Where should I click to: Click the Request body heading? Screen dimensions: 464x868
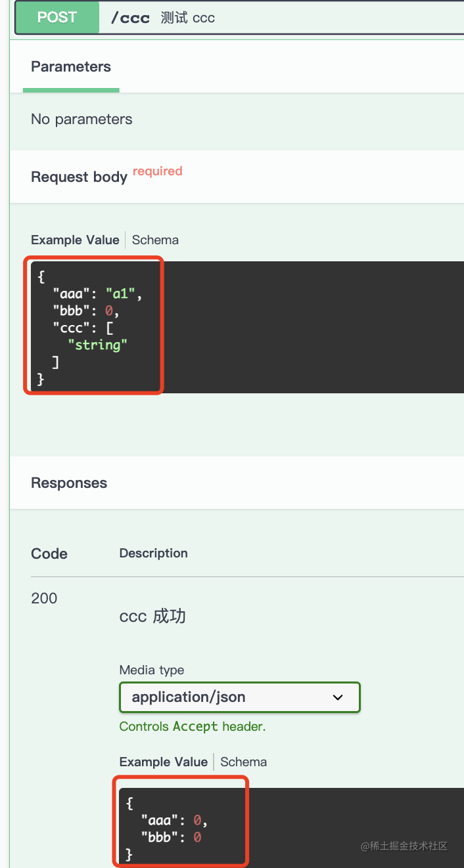tap(79, 177)
